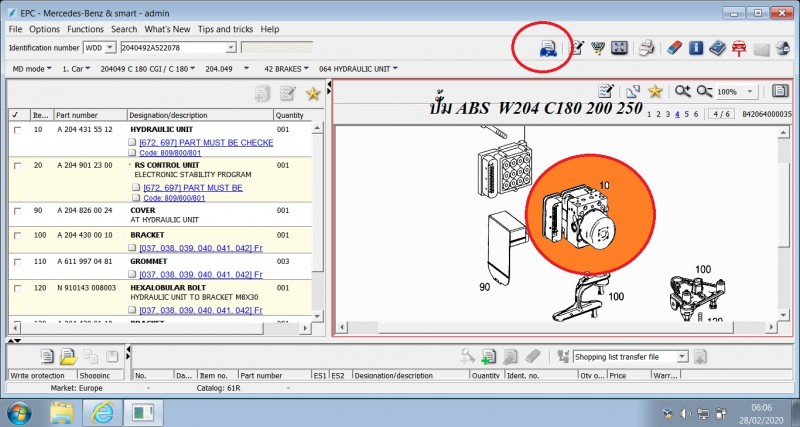Image resolution: width=800 pixels, height=427 pixels.
Task: Open the Tips and tricks menu
Action: tap(226, 29)
